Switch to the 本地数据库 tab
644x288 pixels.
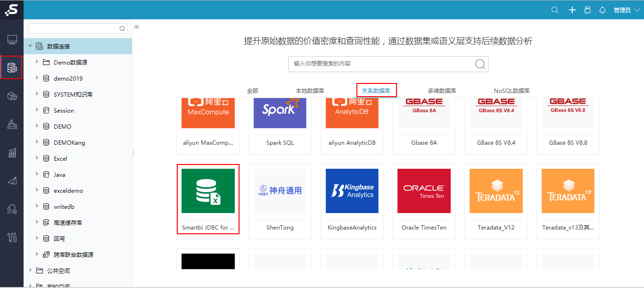310,91
